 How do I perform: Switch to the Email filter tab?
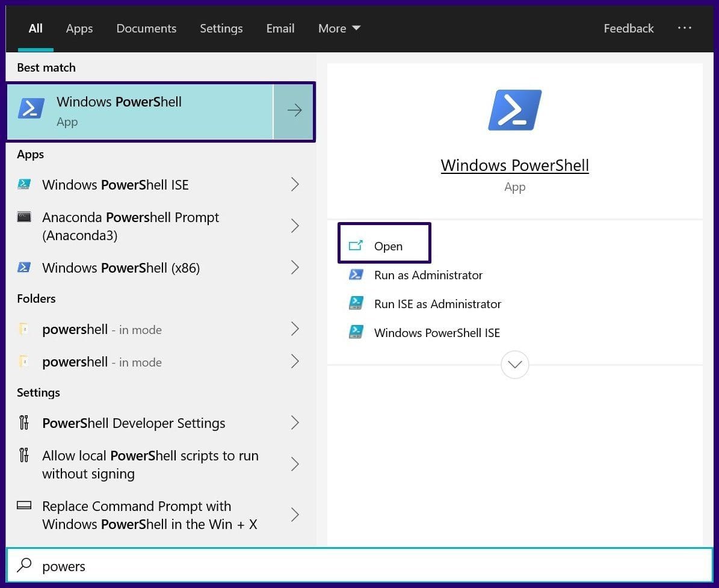280,28
